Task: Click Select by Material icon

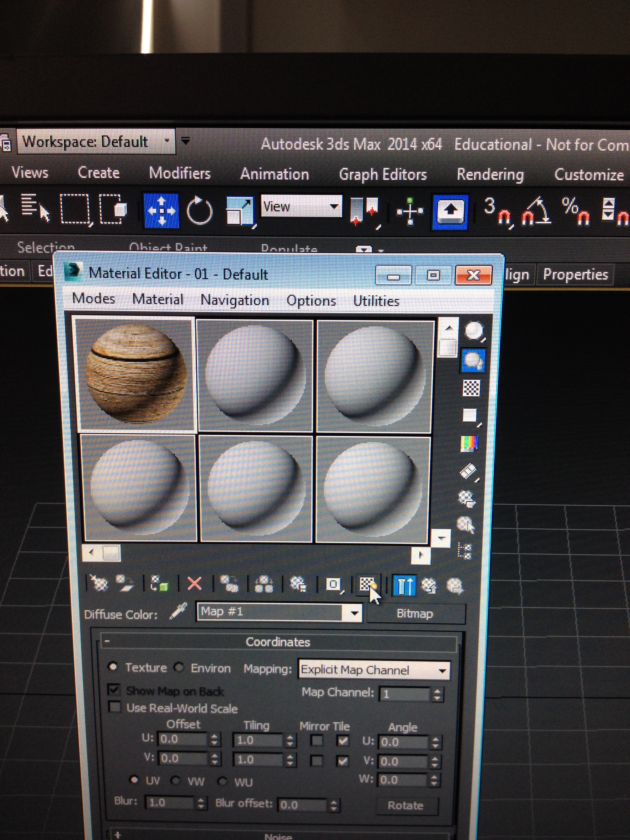Action: pyautogui.click(x=466, y=525)
